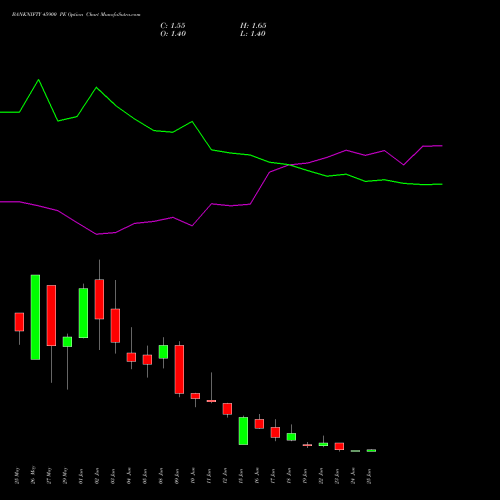500x500 pixels.
Task: Click the 11 Jun date label
Action: click(209, 476)
